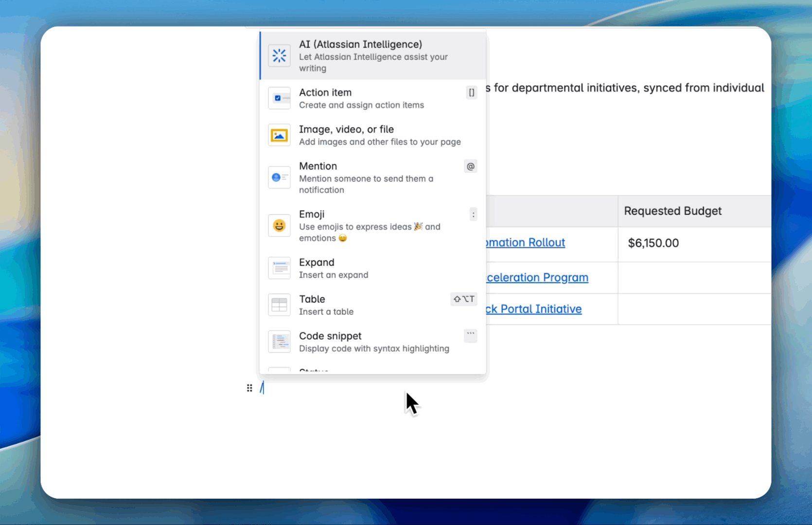Select the Mention option text

[x=318, y=166]
